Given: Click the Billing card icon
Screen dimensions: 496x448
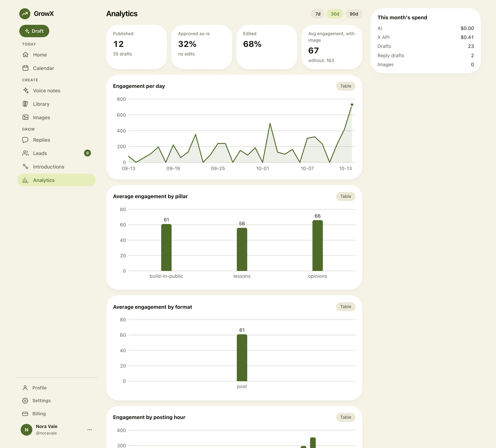Looking at the screenshot, I should point(25,414).
